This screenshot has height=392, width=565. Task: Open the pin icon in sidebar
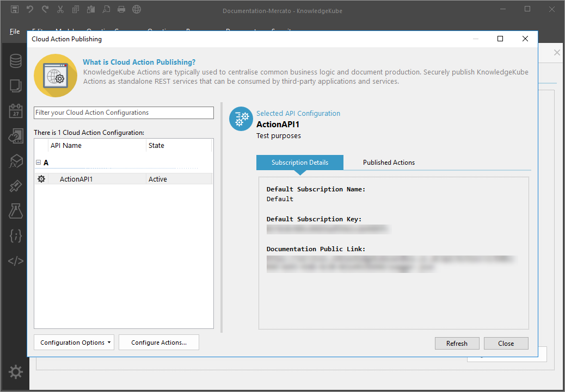[15, 186]
